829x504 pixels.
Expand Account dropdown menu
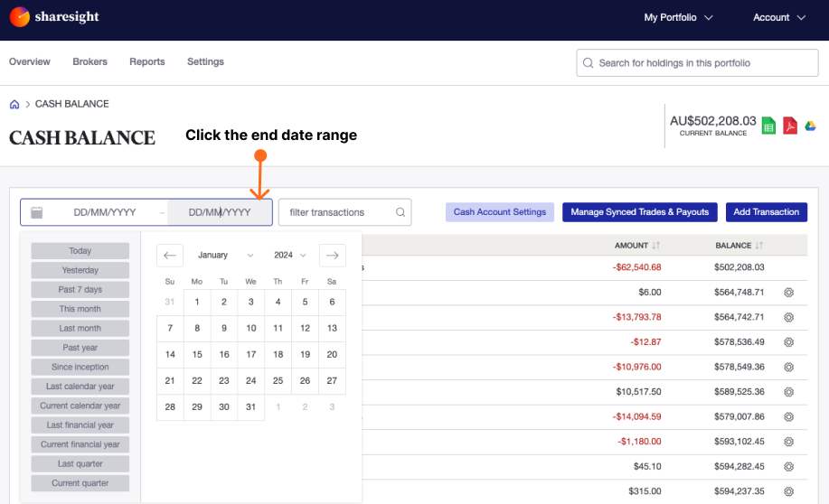pos(779,17)
